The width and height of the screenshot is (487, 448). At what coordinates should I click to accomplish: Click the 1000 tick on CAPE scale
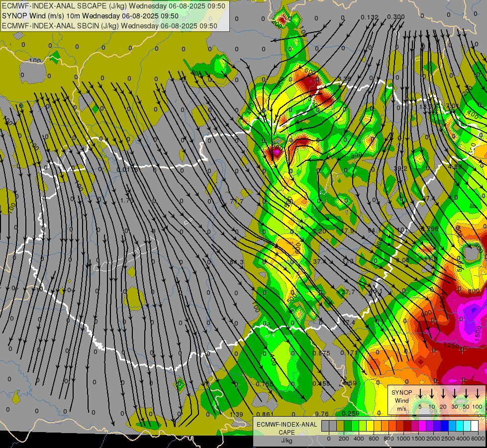403,439
